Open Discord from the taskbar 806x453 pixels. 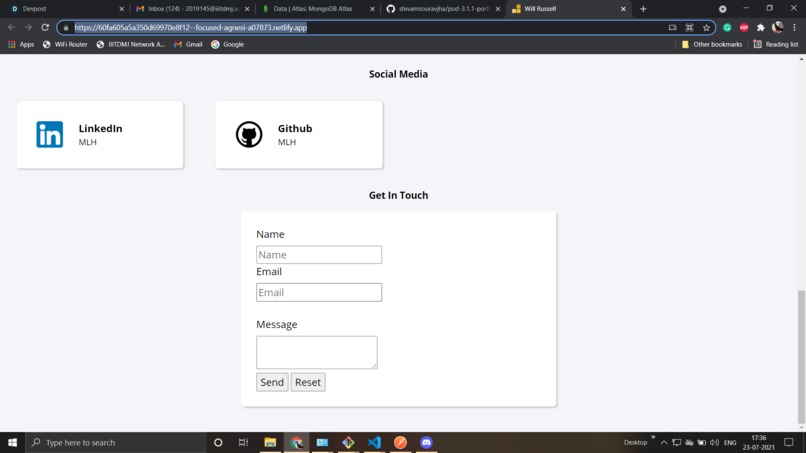[426, 442]
